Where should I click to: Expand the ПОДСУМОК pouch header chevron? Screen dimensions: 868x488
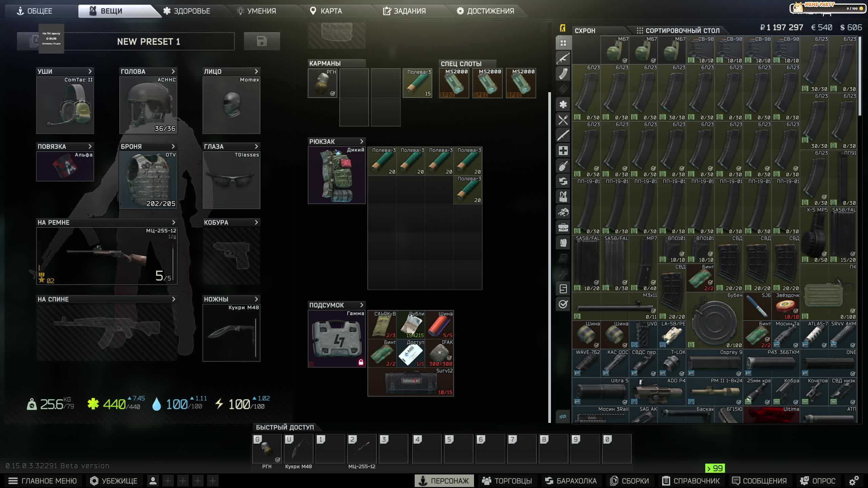pyautogui.click(x=361, y=305)
